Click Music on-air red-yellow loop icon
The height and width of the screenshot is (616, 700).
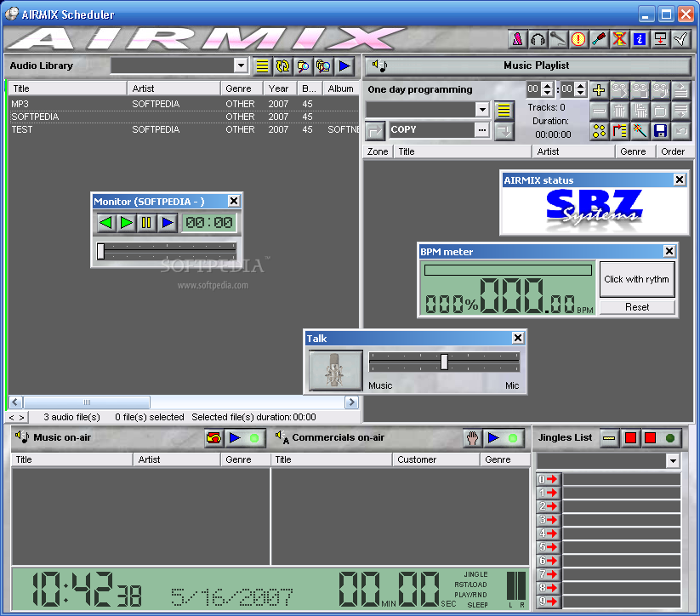(x=213, y=438)
